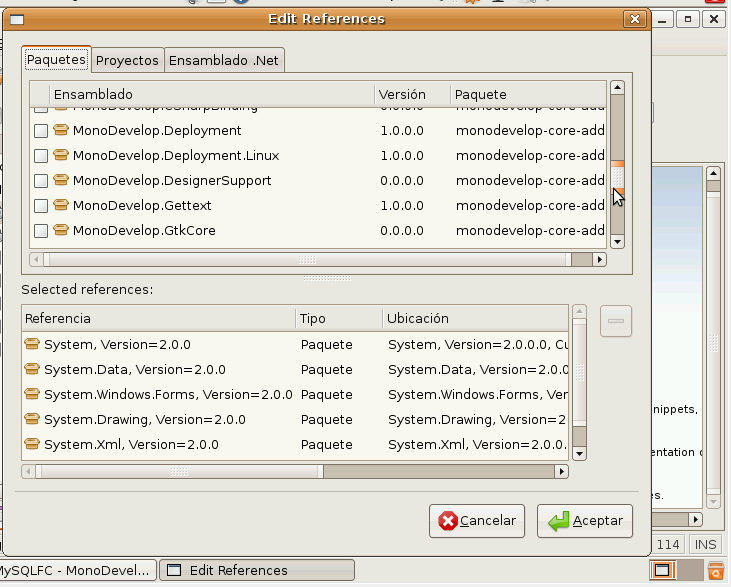Close the Edit References dialog

pos(635,19)
